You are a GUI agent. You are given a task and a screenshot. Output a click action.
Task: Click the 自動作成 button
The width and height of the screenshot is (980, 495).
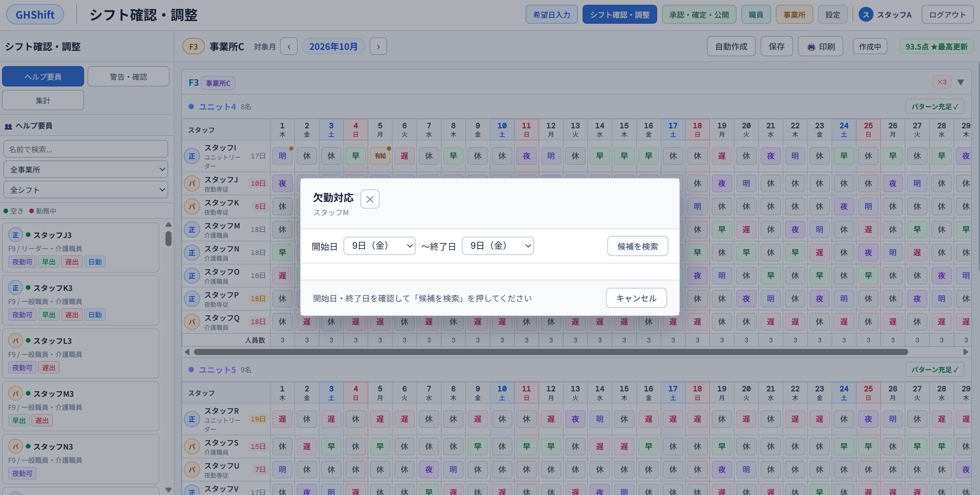(731, 46)
